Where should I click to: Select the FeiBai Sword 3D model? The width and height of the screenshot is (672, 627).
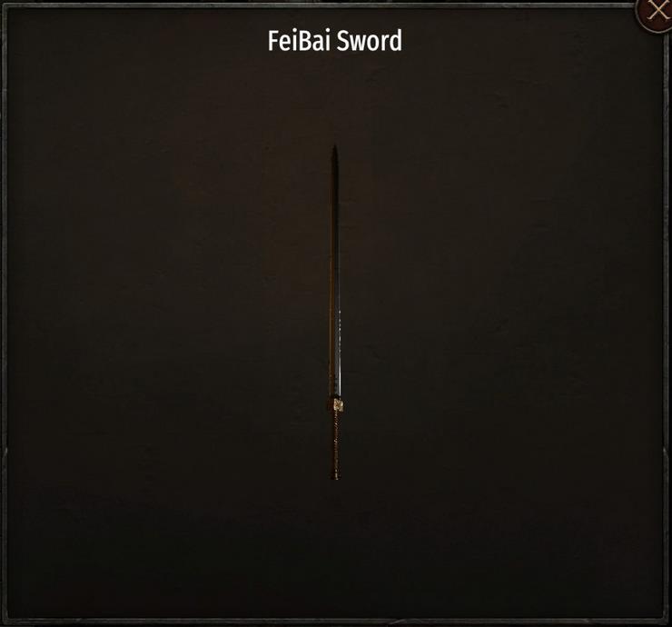(336, 313)
